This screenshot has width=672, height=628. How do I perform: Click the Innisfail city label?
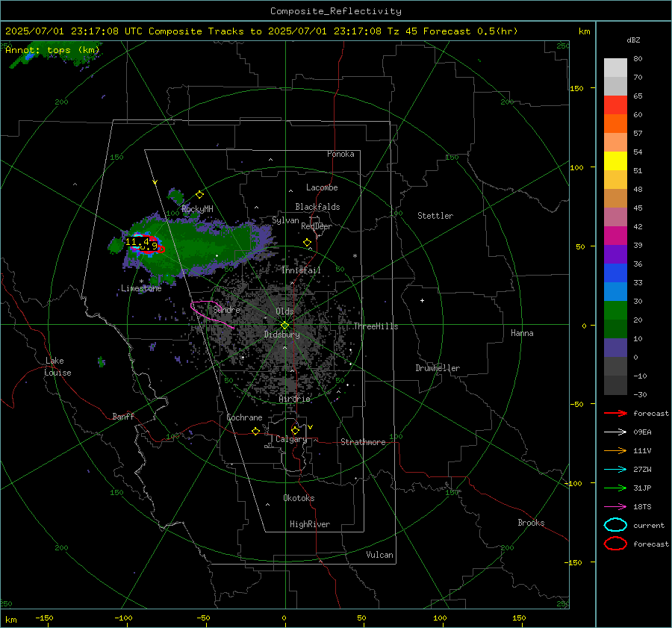pyautogui.click(x=301, y=270)
